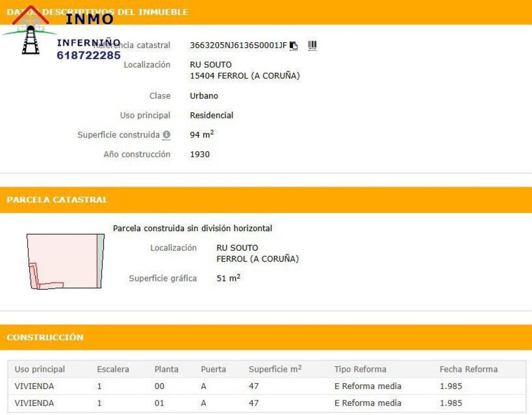Click the construction year '1930'
The image size is (532, 415).
(200, 155)
